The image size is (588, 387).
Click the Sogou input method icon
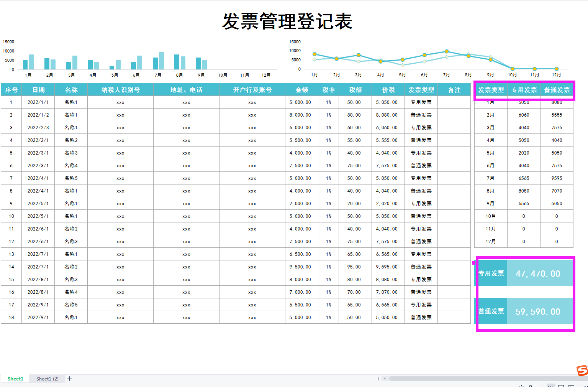(x=582, y=371)
